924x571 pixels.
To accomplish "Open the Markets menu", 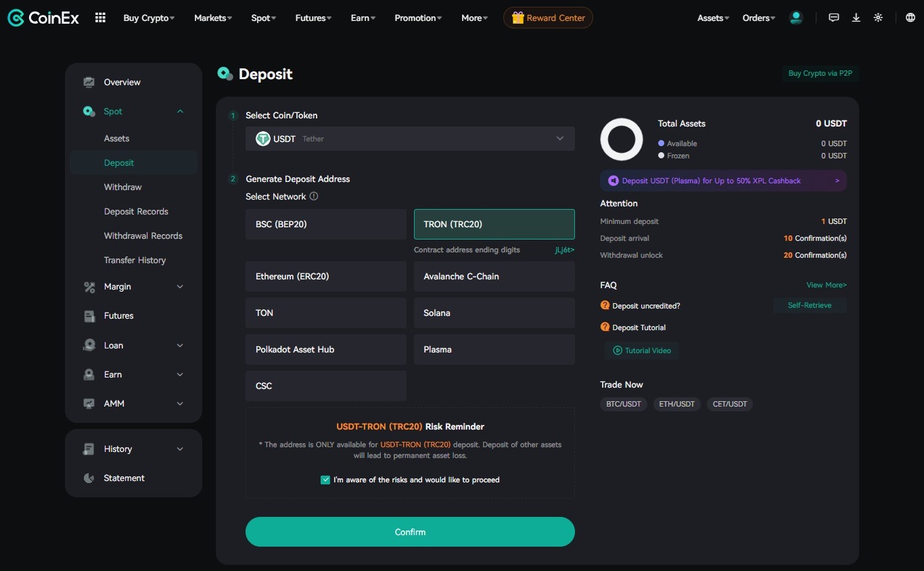I will (x=212, y=18).
